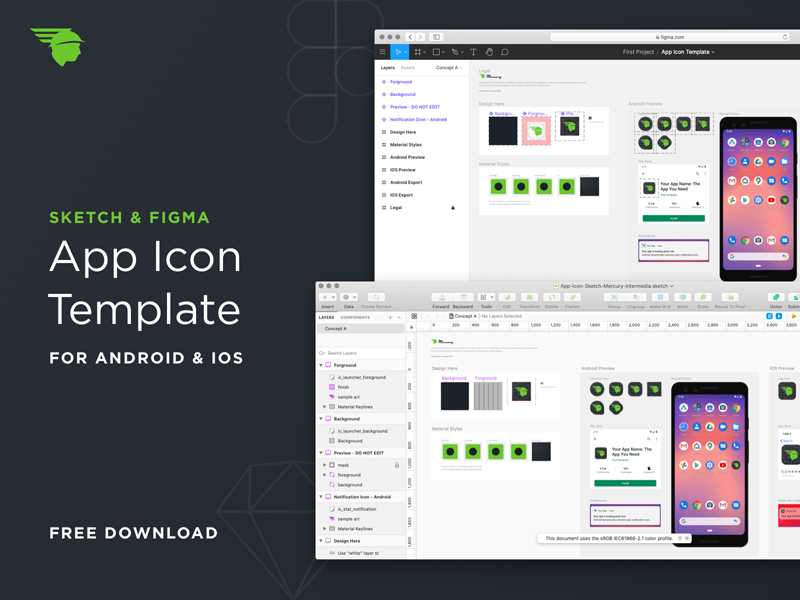The image size is (800, 600).
Task: Activate the Hand tool in Figma
Action: pos(490,51)
